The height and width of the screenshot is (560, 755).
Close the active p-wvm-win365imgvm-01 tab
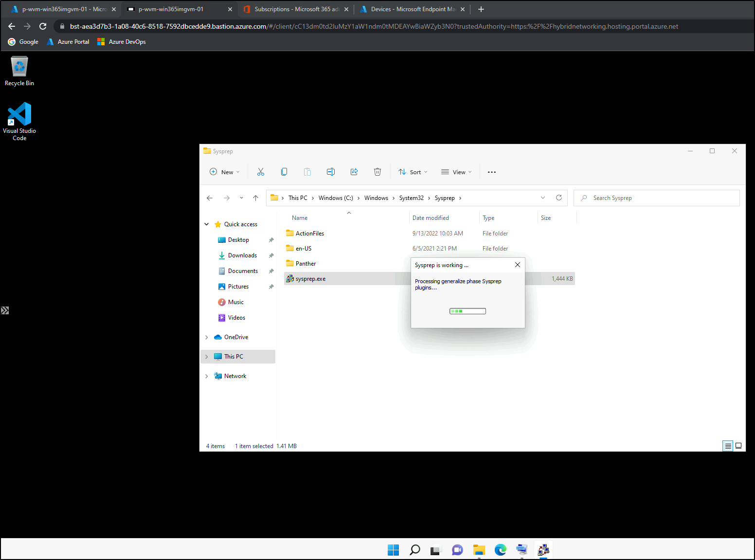[230, 9]
